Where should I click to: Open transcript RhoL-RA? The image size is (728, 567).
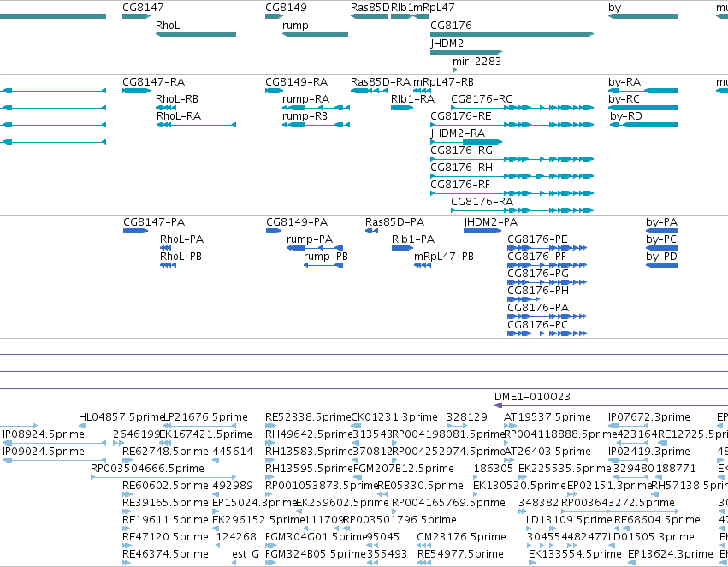click(179, 116)
